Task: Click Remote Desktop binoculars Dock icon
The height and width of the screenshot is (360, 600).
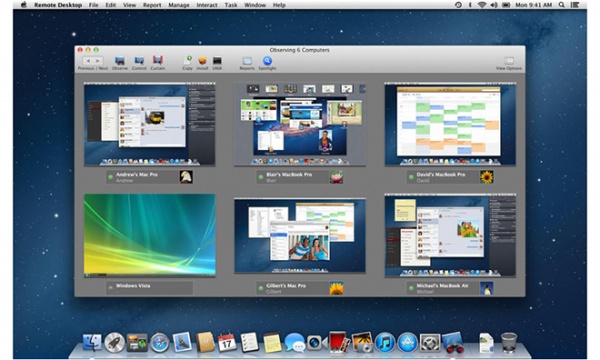Action: 453,342
